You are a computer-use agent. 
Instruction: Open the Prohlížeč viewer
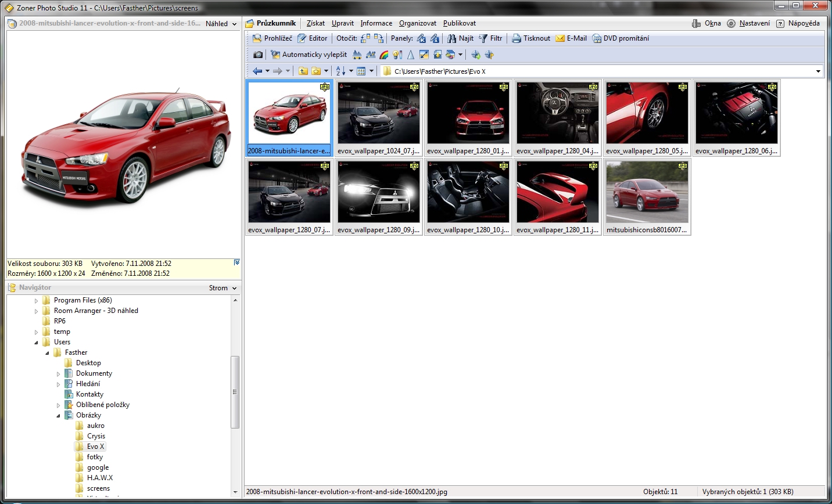point(272,38)
